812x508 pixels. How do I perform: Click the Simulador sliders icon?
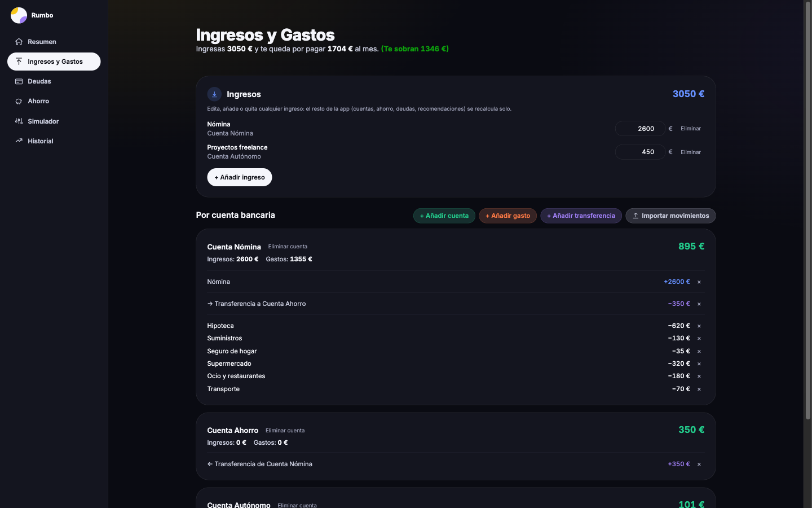point(19,121)
